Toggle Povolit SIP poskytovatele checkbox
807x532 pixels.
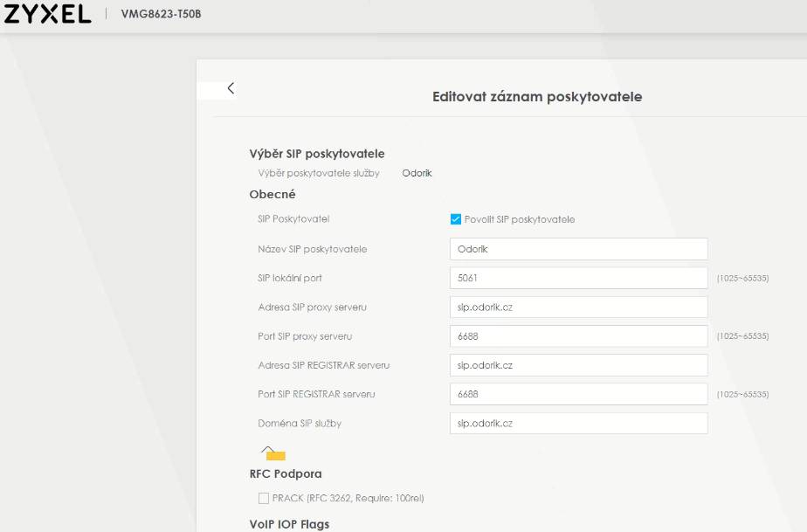(456, 219)
